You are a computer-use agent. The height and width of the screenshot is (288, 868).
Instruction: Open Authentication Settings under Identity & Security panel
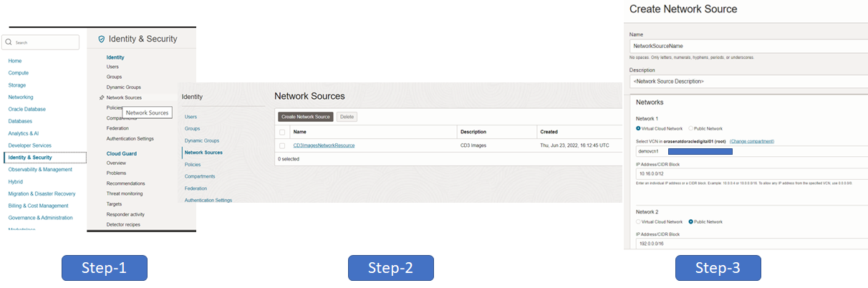click(130, 138)
